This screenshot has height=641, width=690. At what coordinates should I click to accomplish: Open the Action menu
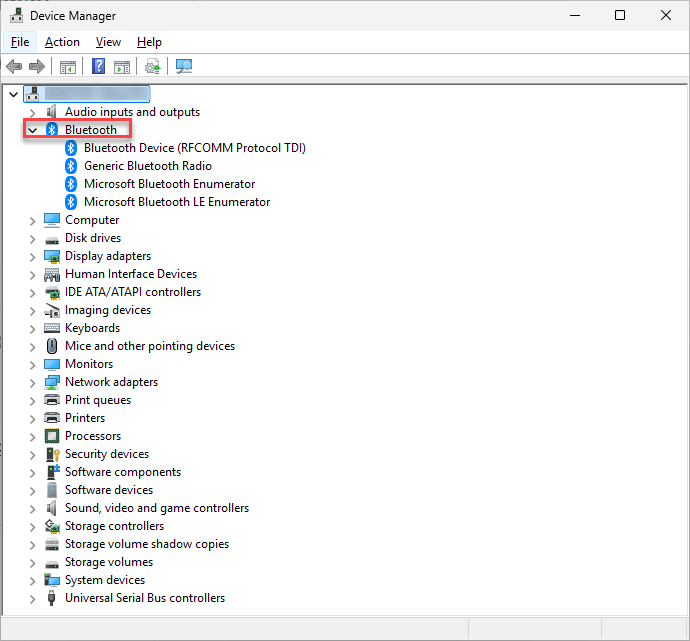(x=62, y=42)
